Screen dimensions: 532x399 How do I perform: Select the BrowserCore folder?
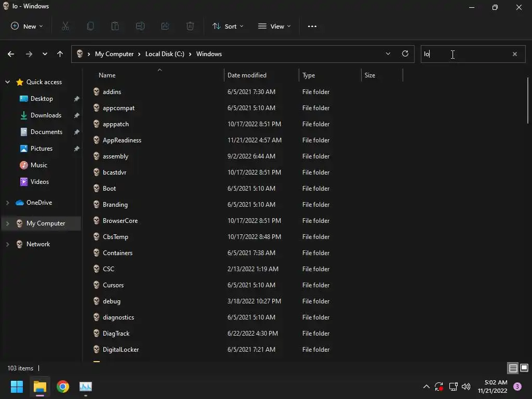[120, 220]
